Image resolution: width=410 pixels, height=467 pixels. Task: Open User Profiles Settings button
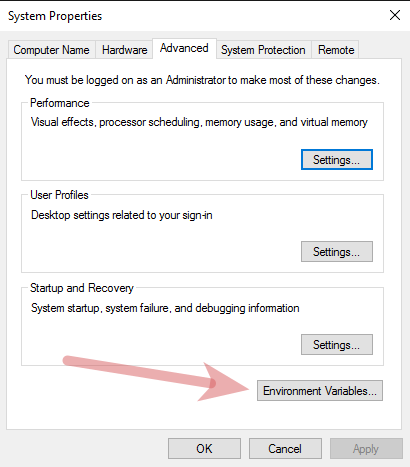[x=337, y=252]
